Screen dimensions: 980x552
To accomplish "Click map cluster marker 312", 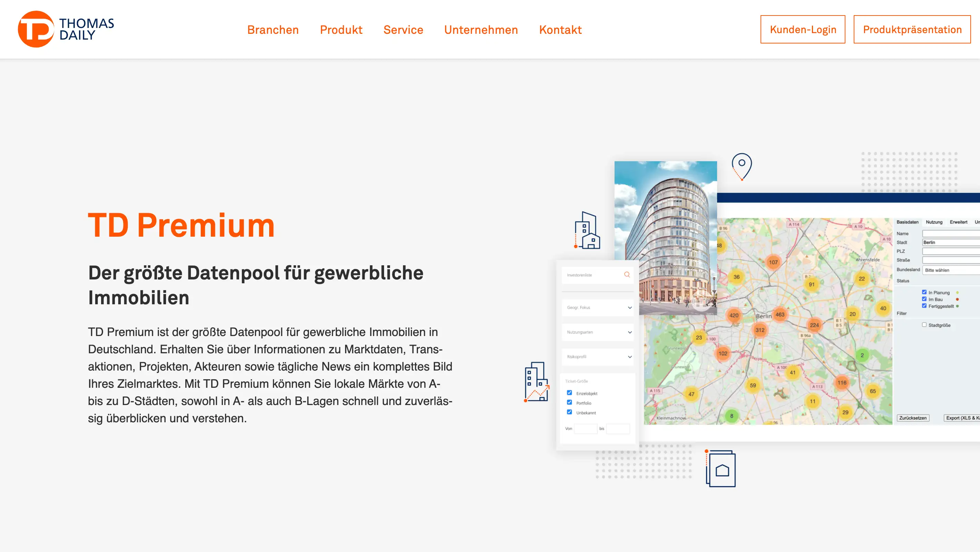I will pyautogui.click(x=760, y=330).
